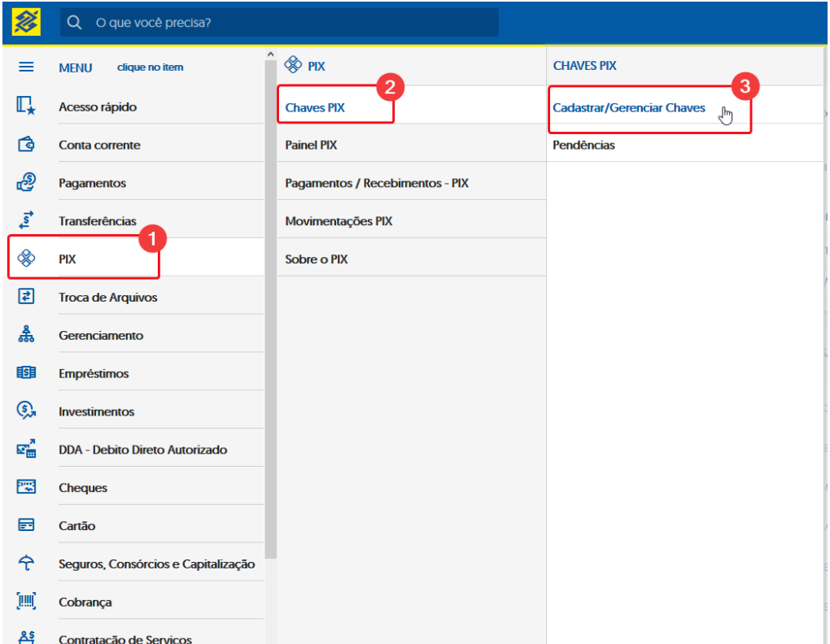The width and height of the screenshot is (830, 644).
Task: Click the Investimentos growth icon
Action: (26, 411)
